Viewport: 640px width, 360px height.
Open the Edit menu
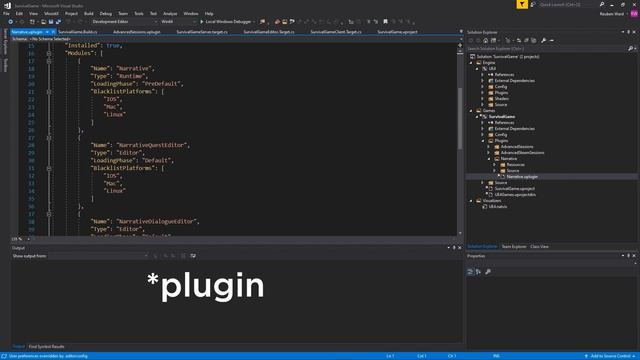pos(19,13)
